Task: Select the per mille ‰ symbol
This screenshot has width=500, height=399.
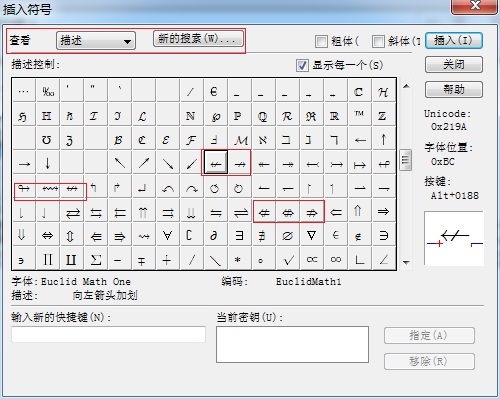Action: tap(48, 91)
